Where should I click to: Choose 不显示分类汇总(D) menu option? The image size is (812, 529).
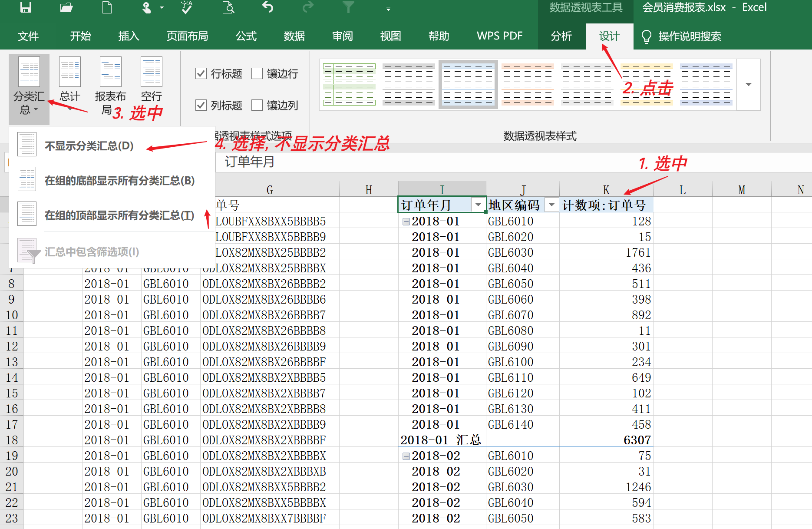[112, 145]
